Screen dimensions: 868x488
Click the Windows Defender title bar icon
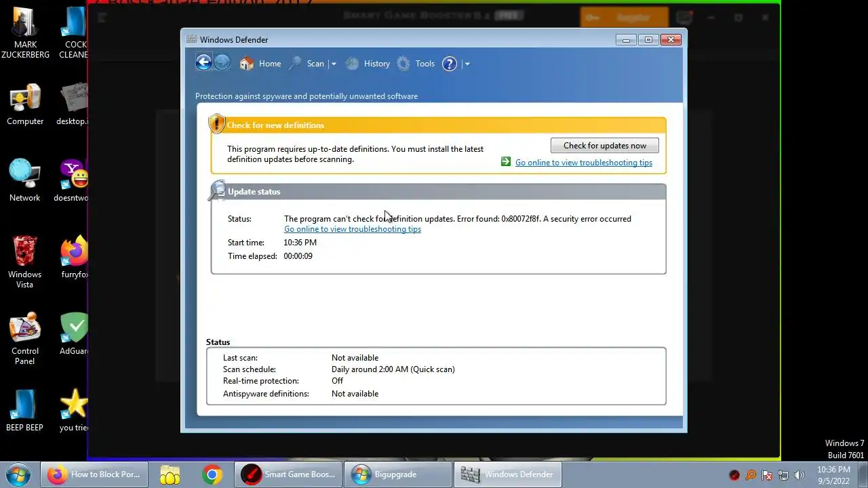pos(191,39)
